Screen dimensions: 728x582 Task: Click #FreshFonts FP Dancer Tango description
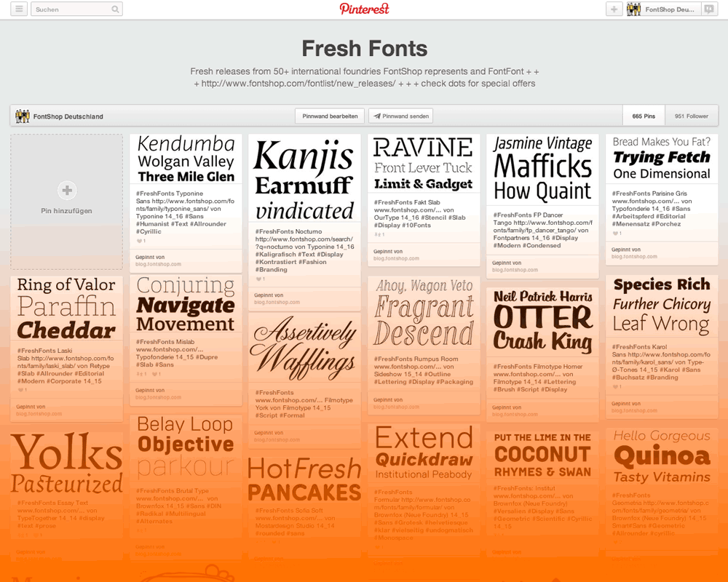[542, 230]
